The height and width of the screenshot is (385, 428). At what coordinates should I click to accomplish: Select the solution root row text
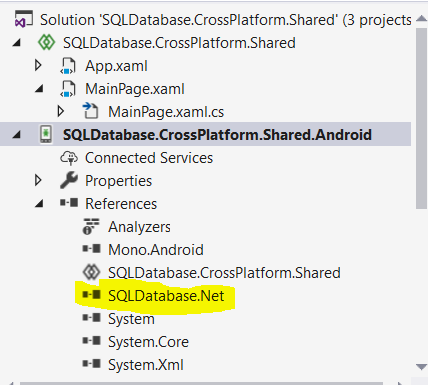click(x=226, y=20)
